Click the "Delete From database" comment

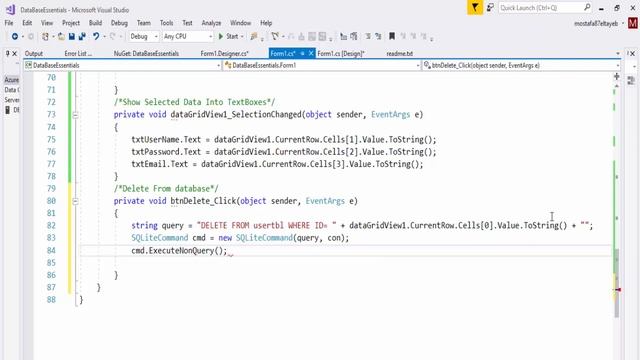[166, 189]
